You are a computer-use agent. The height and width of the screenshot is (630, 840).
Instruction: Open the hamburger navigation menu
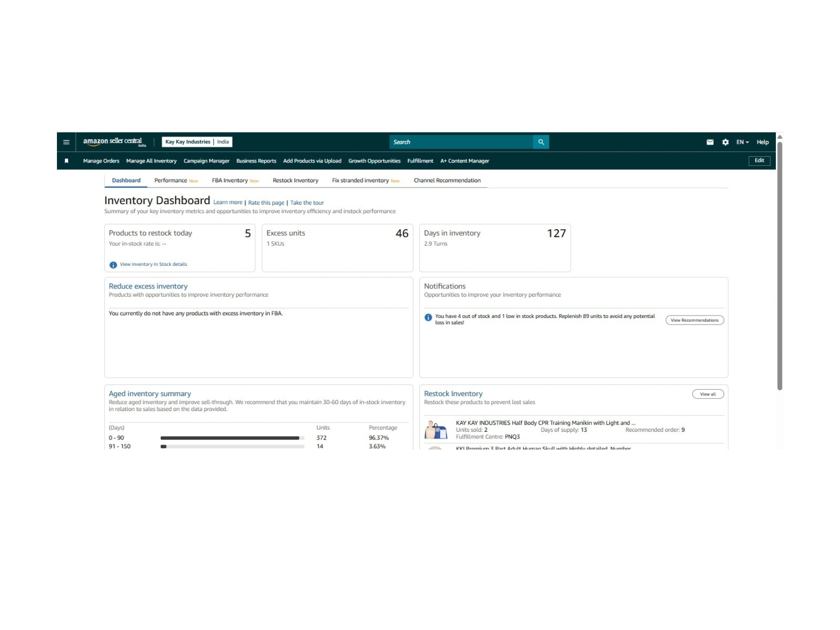tap(66, 142)
